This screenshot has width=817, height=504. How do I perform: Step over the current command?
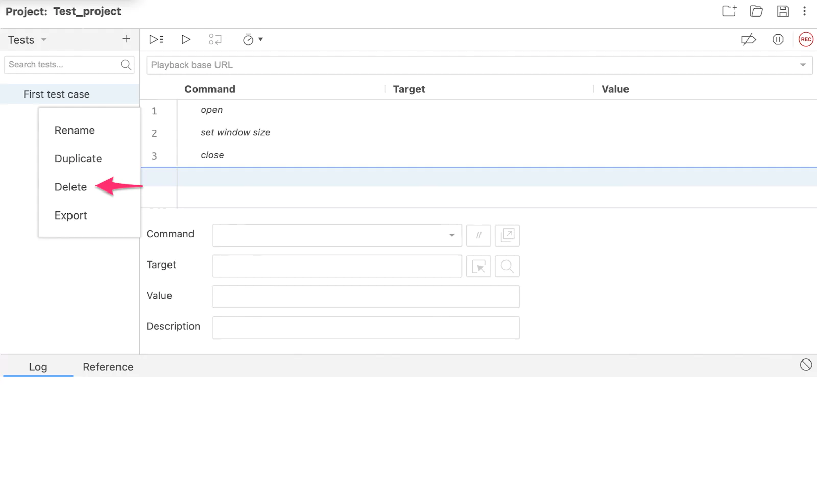(x=215, y=39)
